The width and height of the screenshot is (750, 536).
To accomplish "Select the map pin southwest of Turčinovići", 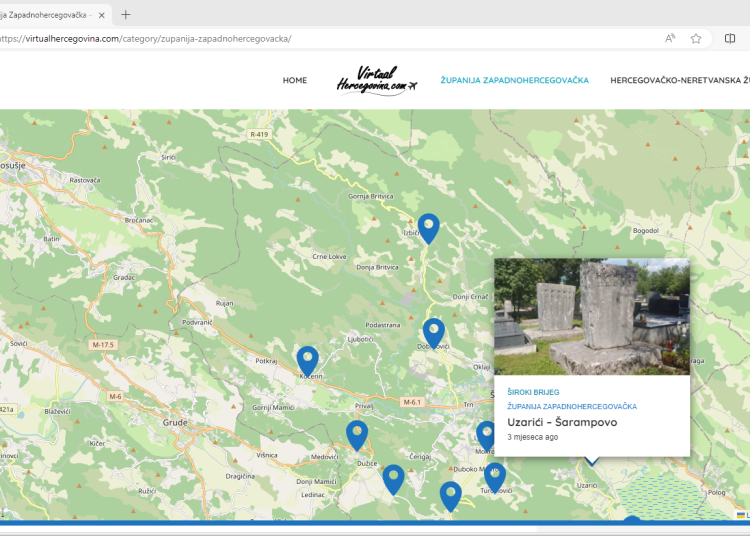I will (451, 497).
